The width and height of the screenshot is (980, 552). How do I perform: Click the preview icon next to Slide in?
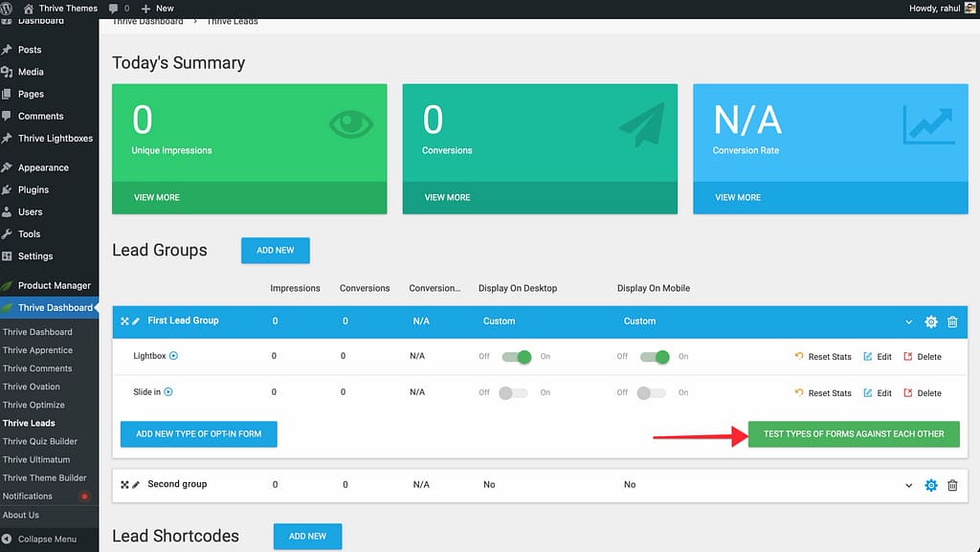click(x=168, y=392)
